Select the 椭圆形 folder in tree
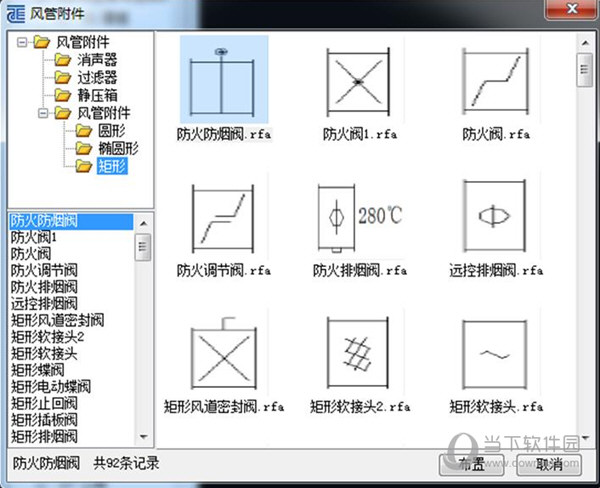 click(x=118, y=148)
